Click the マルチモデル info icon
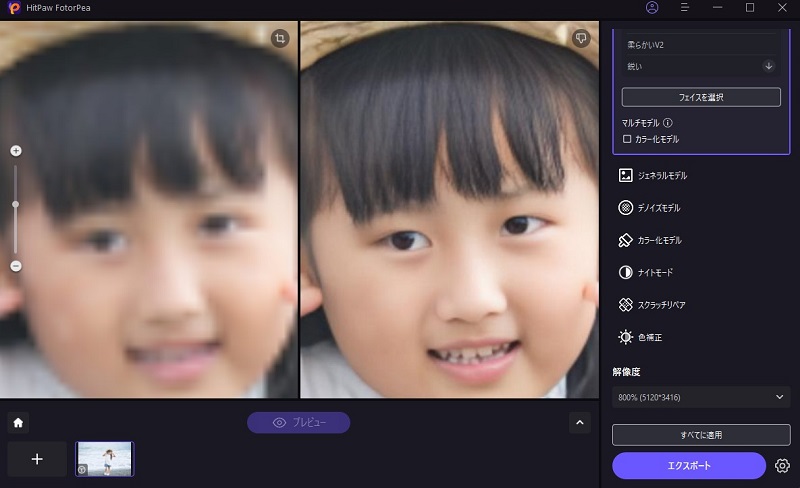Viewport: 800px width, 488px height. click(668, 123)
